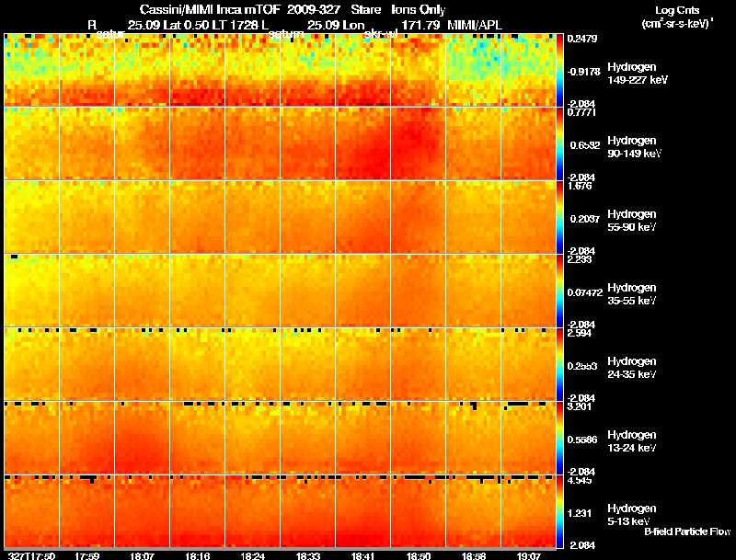
Task: Open the 55-90 keV image above 18:24
Action: (252, 217)
